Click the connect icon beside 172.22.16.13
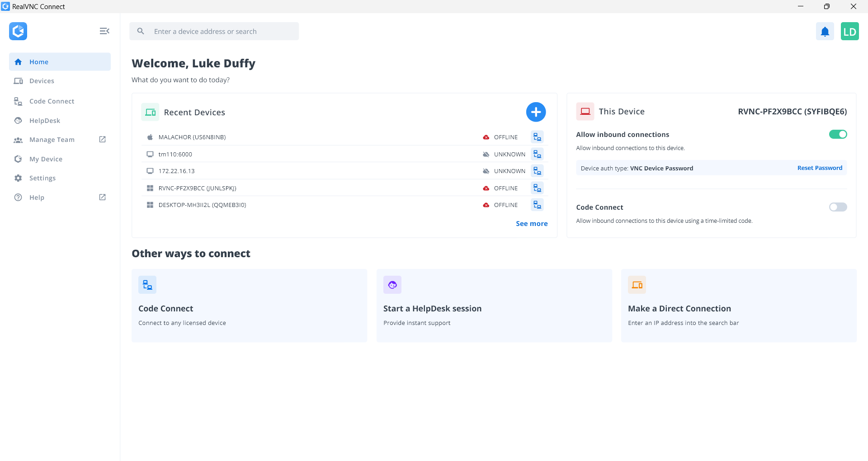The height and width of the screenshot is (461, 868). [x=537, y=170]
